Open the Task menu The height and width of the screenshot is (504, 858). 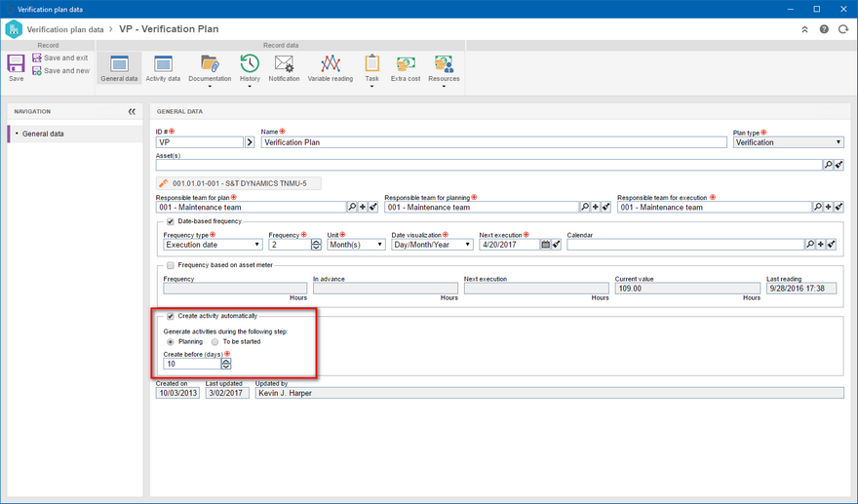pos(371,70)
